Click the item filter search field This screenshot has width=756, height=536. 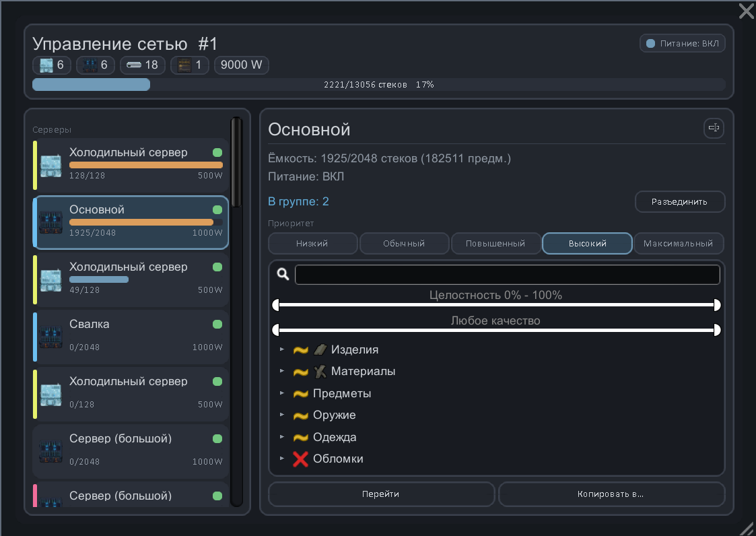[507, 275]
